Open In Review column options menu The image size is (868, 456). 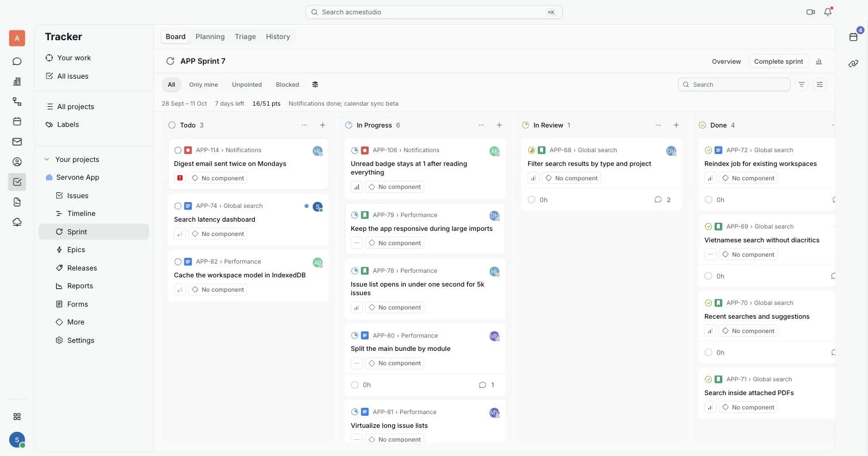tap(658, 125)
